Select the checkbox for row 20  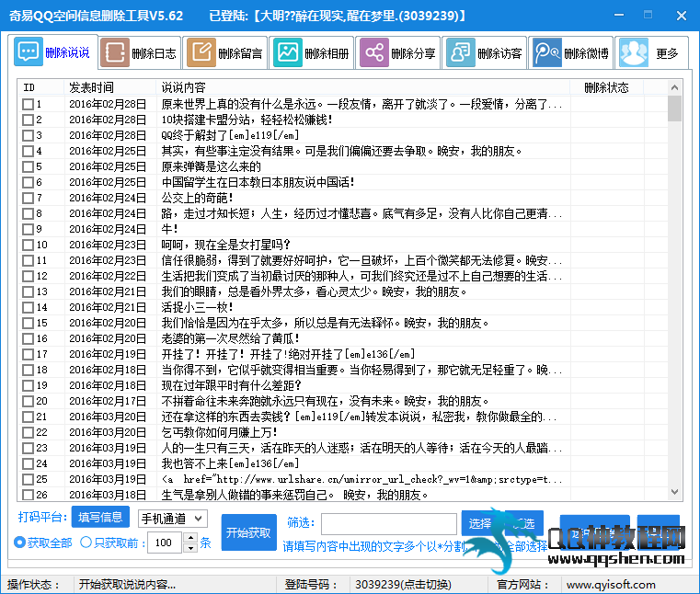(29, 401)
